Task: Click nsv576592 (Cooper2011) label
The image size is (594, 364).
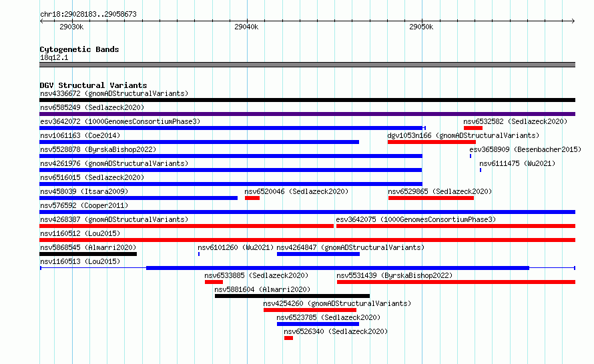Action: pyautogui.click(x=84, y=205)
